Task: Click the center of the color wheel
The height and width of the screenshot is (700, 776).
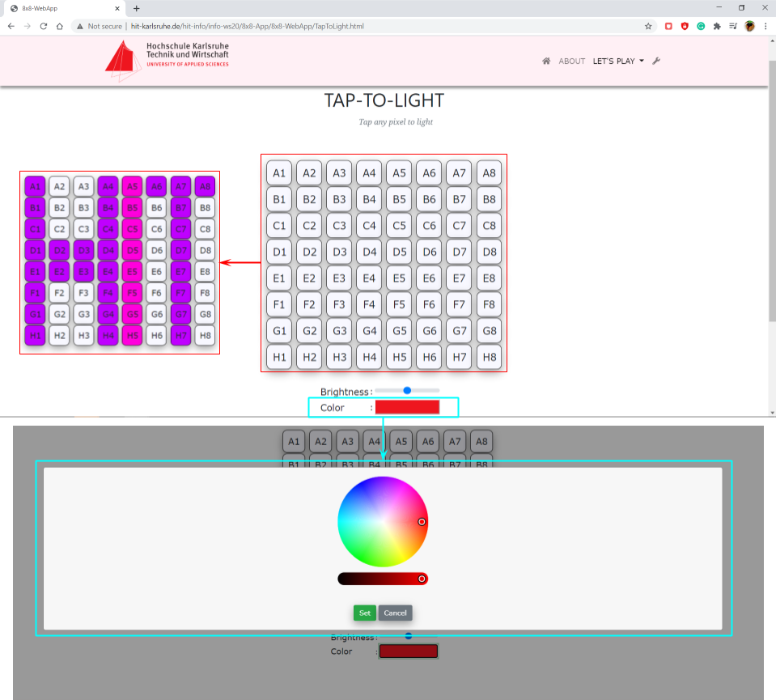Action: click(x=382, y=521)
